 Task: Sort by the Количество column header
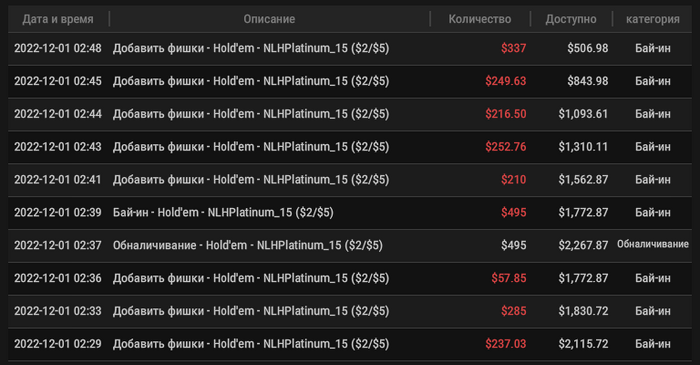[x=480, y=19]
